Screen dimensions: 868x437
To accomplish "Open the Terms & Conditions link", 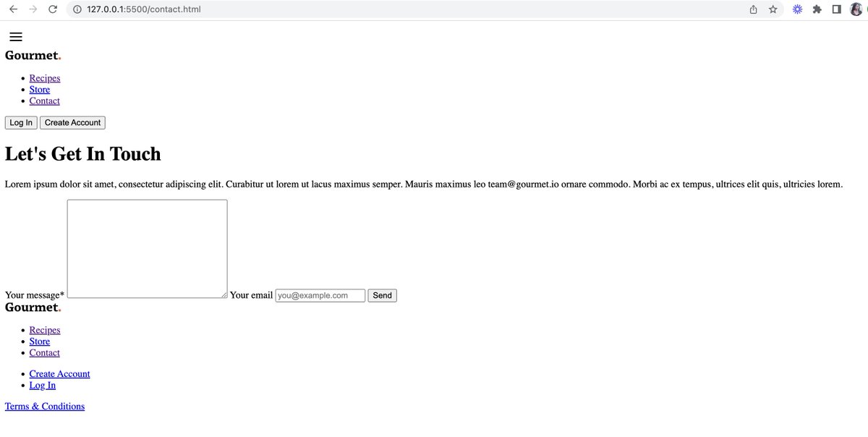I will pos(45,407).
